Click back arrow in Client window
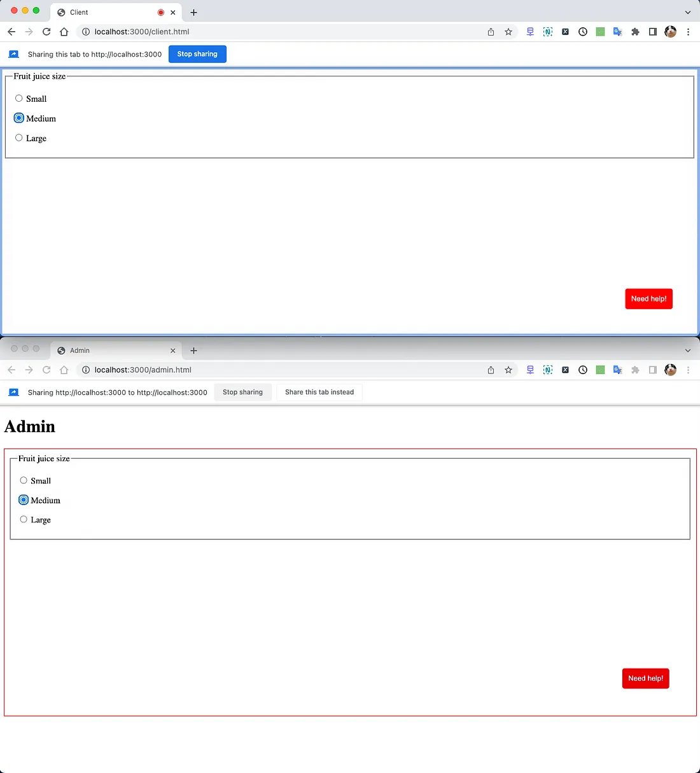 click(11, 32)
